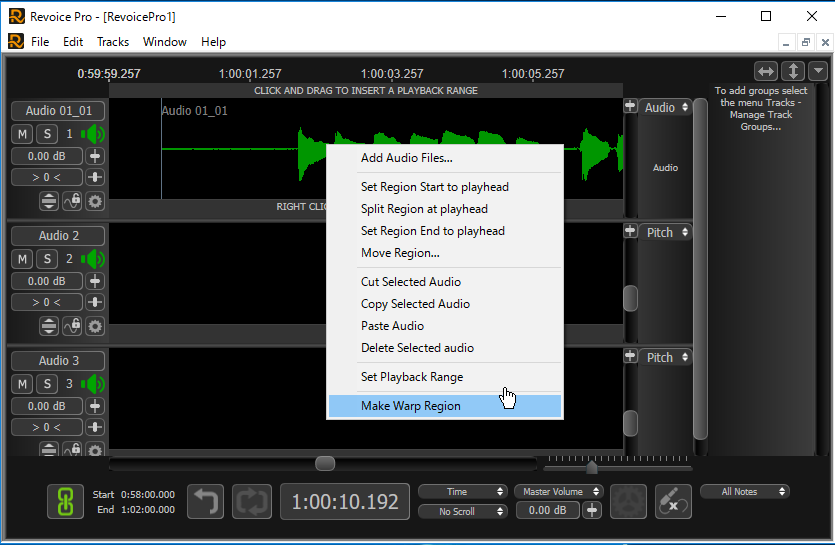Image resolution: width=835 pixels, height=545 pixels.
Task: Mute the Audio 01_01 track
Action: pyautogui.click(x=22, y=134)
